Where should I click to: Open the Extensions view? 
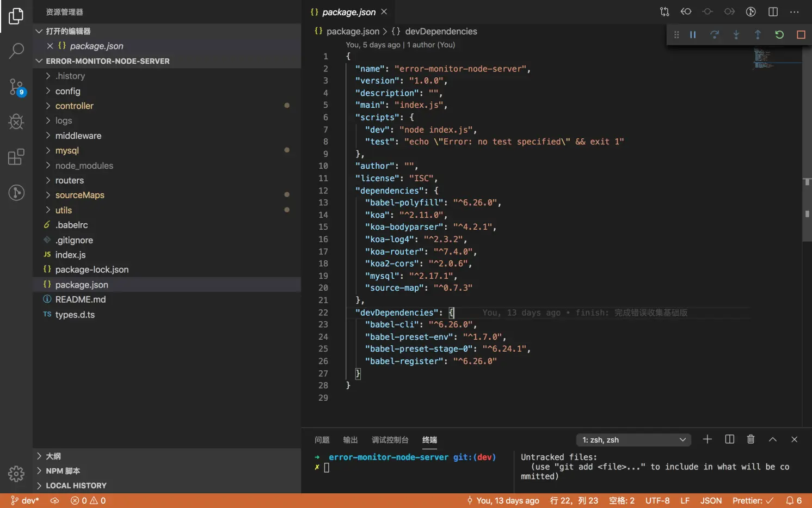[16, 157]
